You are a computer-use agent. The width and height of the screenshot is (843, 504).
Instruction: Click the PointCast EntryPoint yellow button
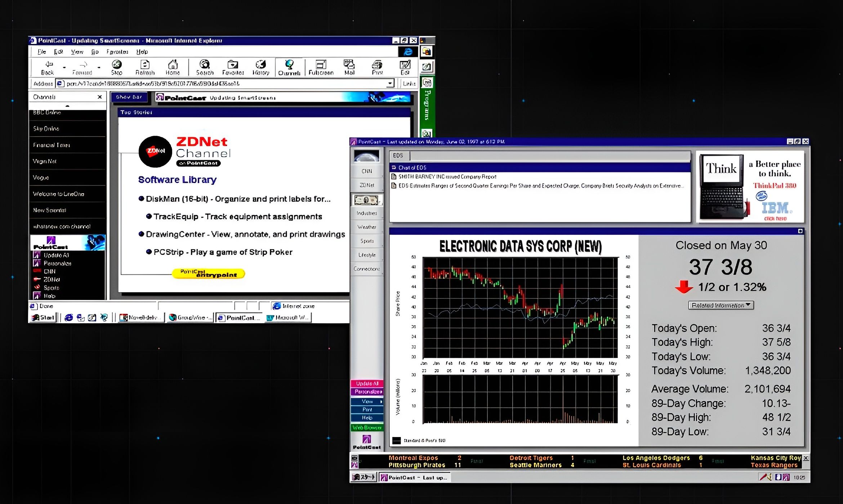tap(209, 274)
